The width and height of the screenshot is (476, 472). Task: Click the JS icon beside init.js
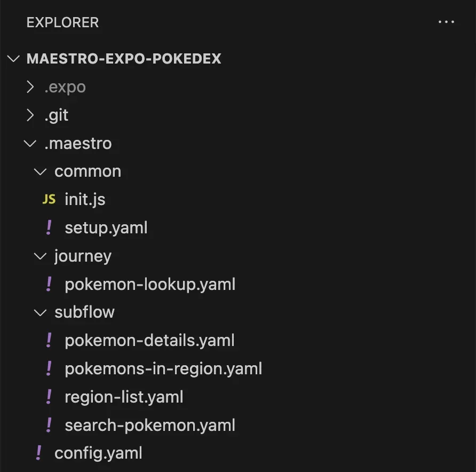(49, 200)
